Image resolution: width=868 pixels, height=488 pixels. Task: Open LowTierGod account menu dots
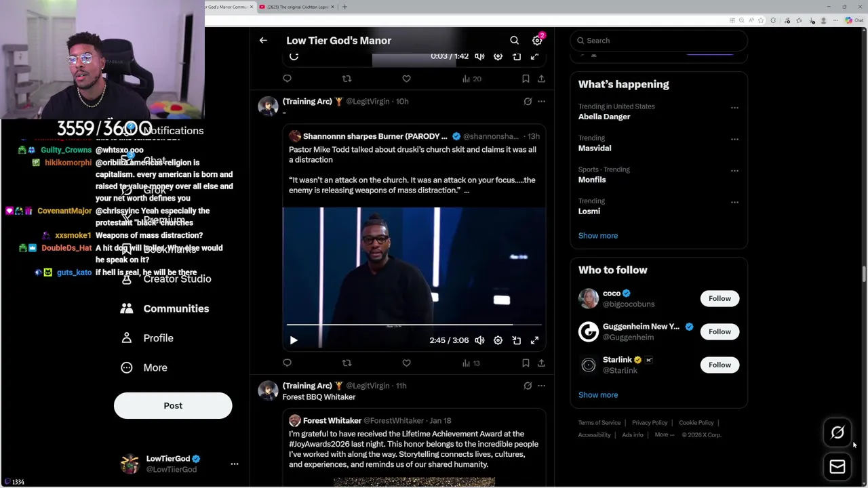pyautogui.click(x=235, y=464)
